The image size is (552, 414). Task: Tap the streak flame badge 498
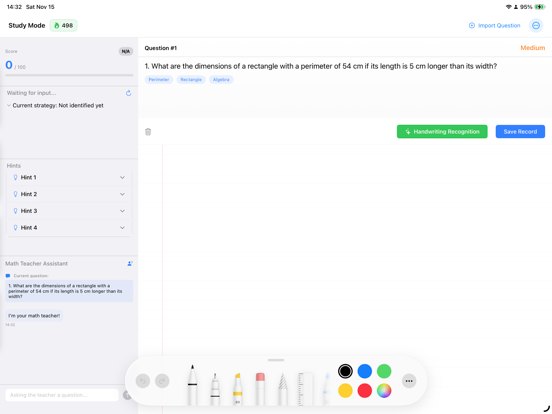pyautogui.click(x=64, y=25)
